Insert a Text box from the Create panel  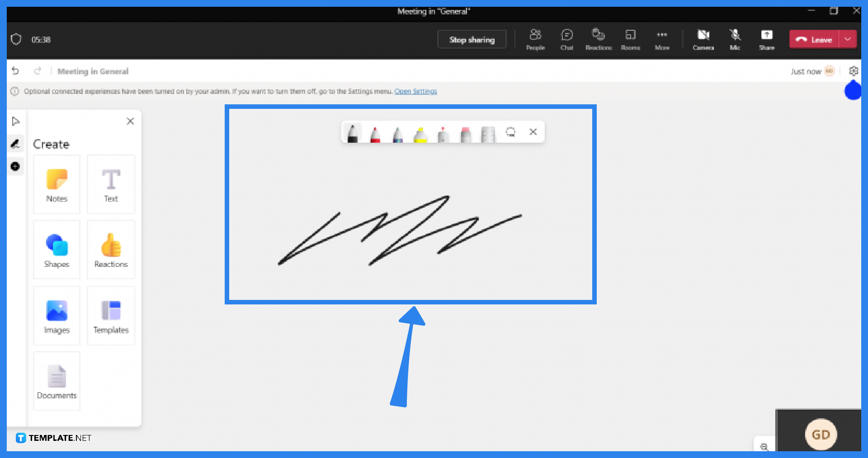[111, 184]
